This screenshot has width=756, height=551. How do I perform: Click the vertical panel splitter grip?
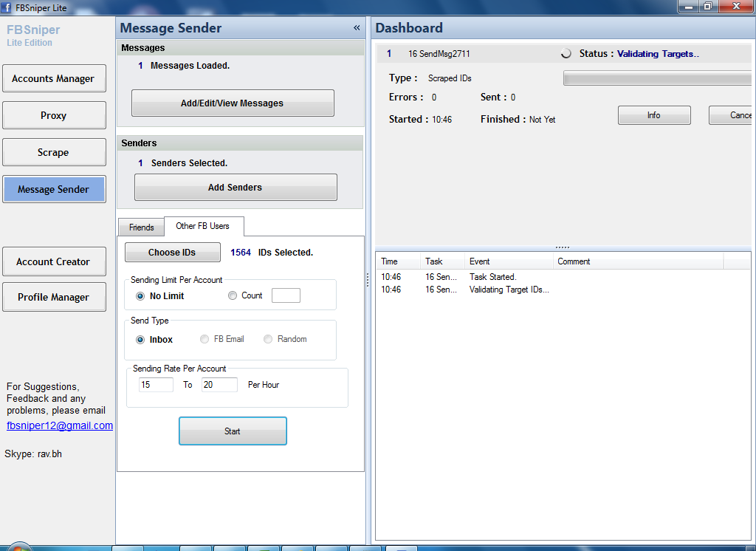(x=368, y=280)
